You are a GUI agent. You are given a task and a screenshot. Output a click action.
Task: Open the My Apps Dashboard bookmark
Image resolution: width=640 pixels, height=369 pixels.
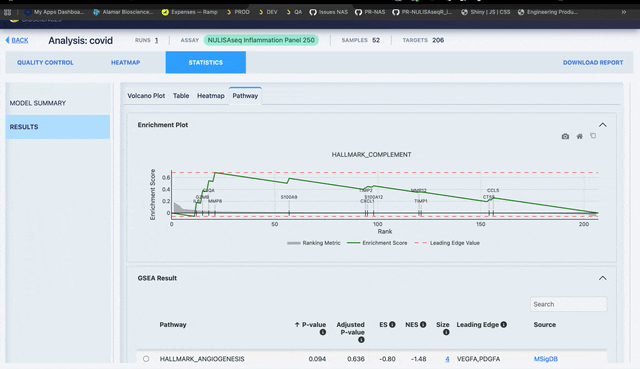(x=54, y=12)
